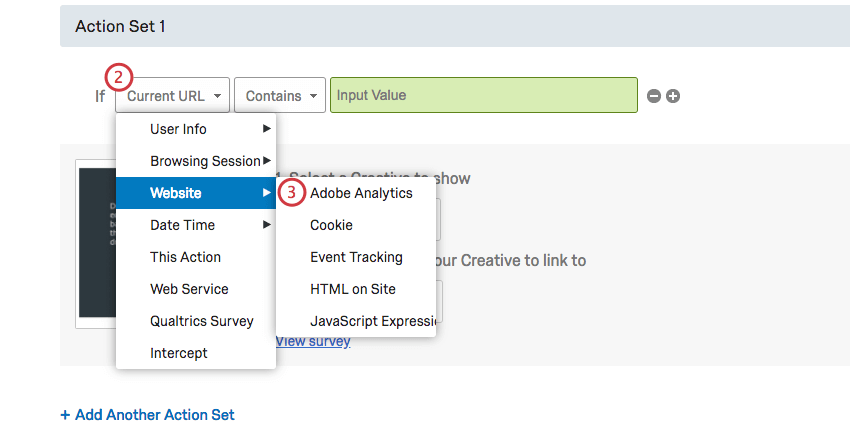Choose JavaScript Expression submenu item

click(x=372, y=321)
